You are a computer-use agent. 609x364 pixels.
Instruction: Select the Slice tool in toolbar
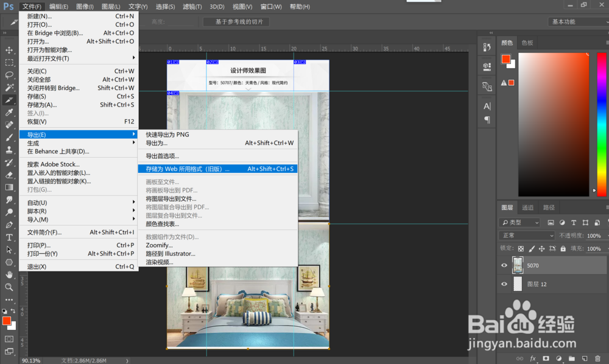(9, 100)
